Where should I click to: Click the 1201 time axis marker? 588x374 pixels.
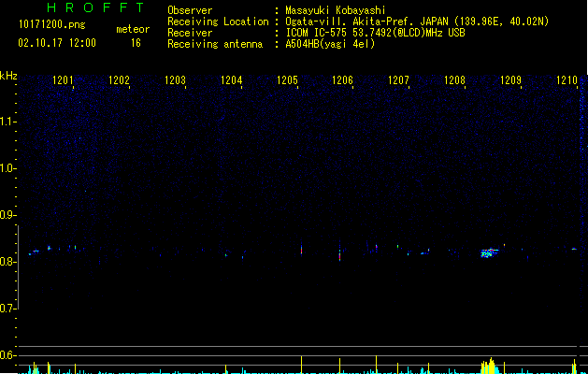[63, 80]
